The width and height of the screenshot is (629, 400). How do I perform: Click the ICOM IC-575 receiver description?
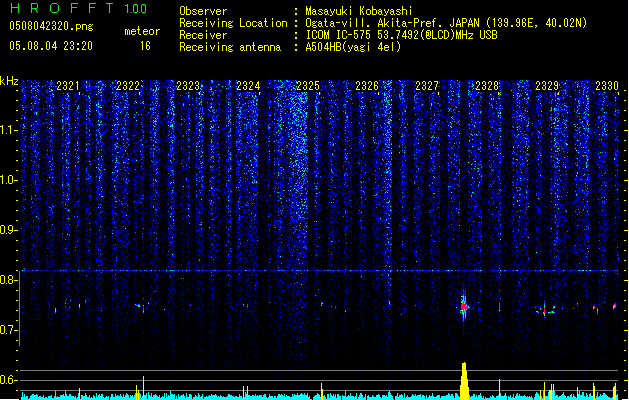(401, 35)
